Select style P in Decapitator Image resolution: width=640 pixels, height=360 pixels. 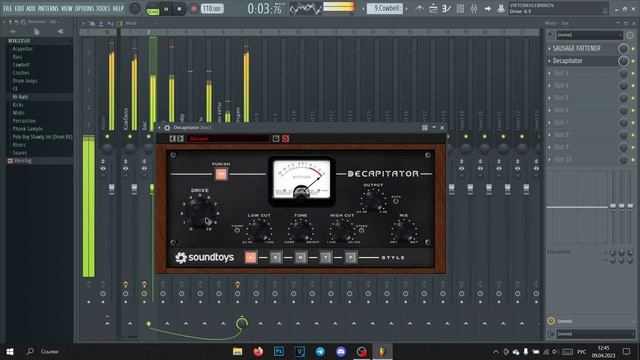pyautogui.click(x=351, y=257)
